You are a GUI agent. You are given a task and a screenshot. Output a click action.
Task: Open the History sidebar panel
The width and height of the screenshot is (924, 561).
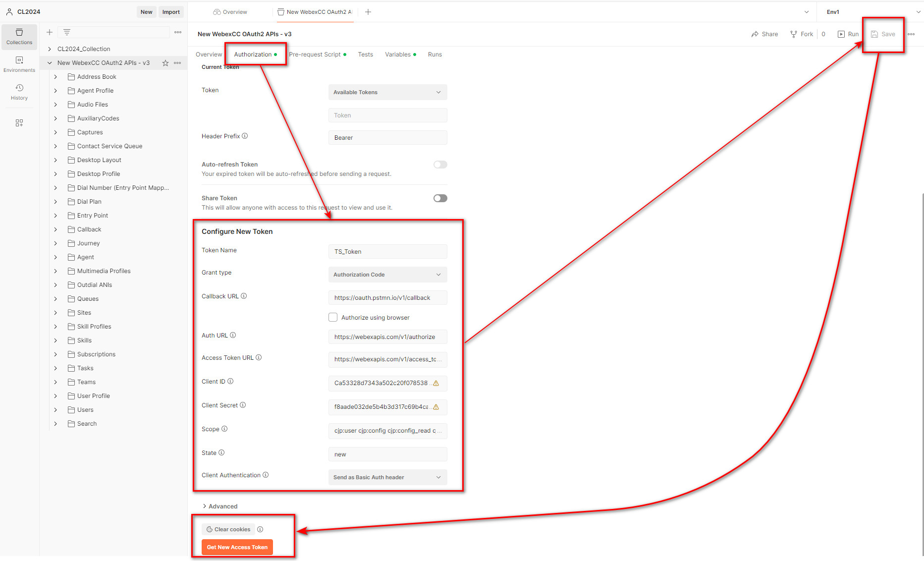(19, 92)
